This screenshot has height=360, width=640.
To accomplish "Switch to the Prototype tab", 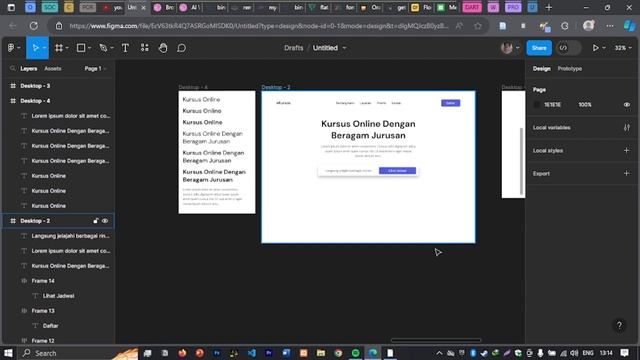I will point(570,69).
